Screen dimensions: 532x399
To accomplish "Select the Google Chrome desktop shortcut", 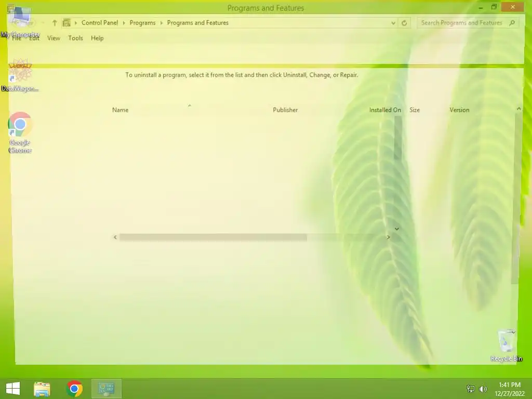I will tap(20, 132).
